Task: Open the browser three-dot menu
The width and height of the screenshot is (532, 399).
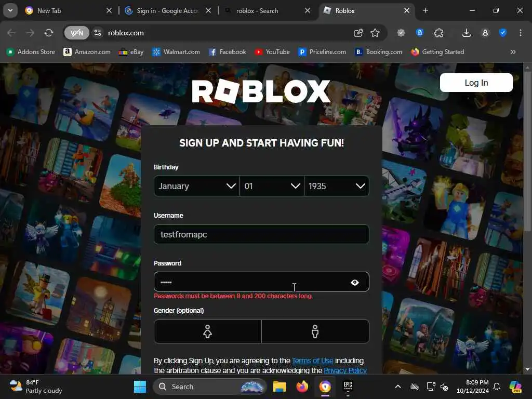Action: click(x=521, y=33)
